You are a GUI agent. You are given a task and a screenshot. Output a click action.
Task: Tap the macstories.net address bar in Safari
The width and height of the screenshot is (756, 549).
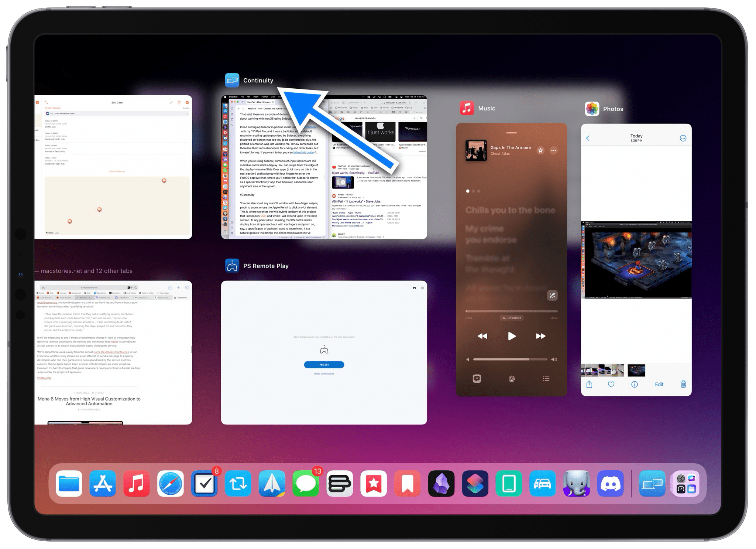[x=89, y=287]
